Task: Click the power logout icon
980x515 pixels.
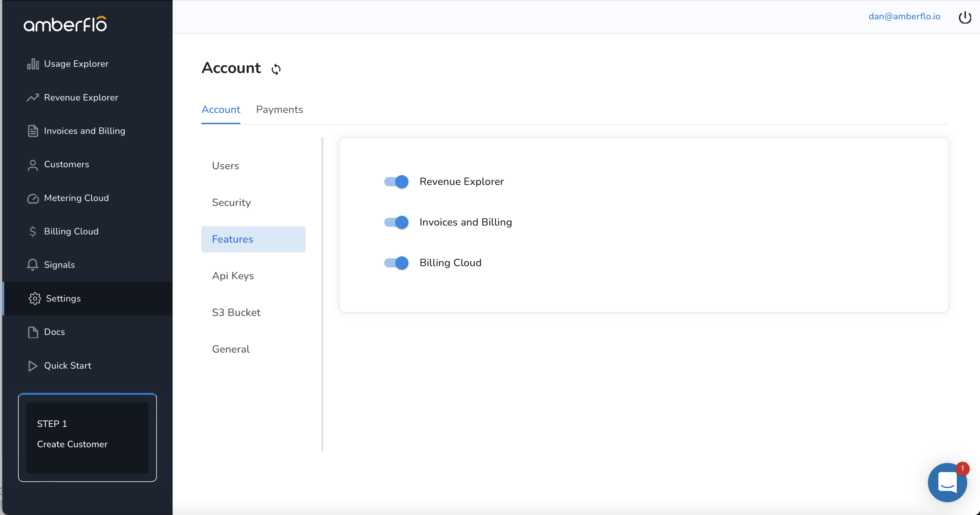Action: coord(965,17)
